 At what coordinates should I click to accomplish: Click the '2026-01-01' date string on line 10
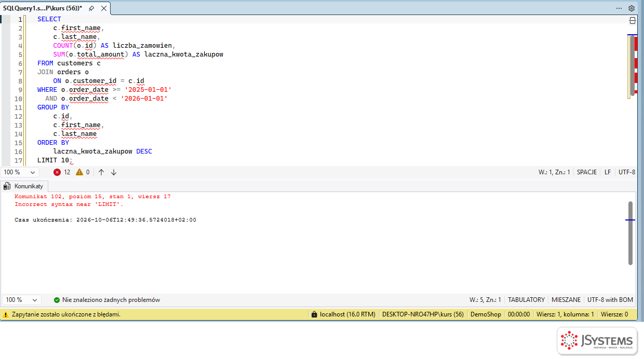pyautogui.click(x=144, y=99)
